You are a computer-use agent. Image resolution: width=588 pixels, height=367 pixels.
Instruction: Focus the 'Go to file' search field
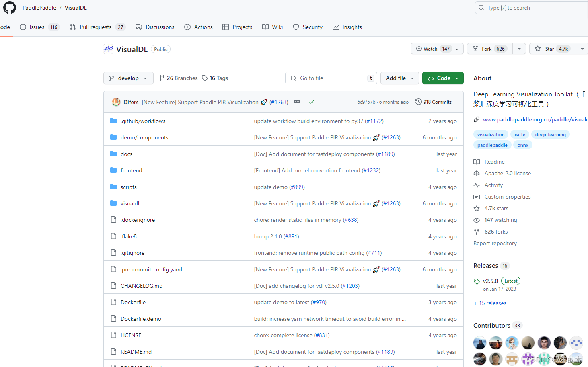click(x=331, y=78)
